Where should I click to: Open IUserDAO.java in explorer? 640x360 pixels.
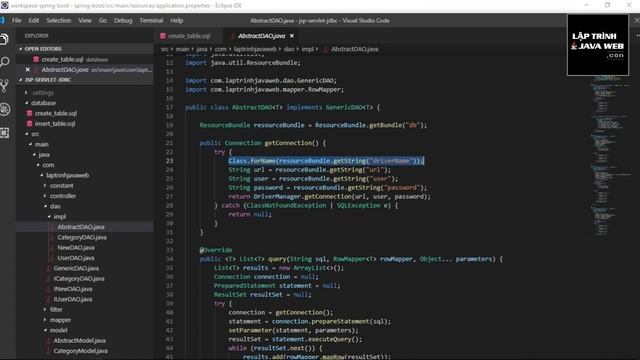73,299
